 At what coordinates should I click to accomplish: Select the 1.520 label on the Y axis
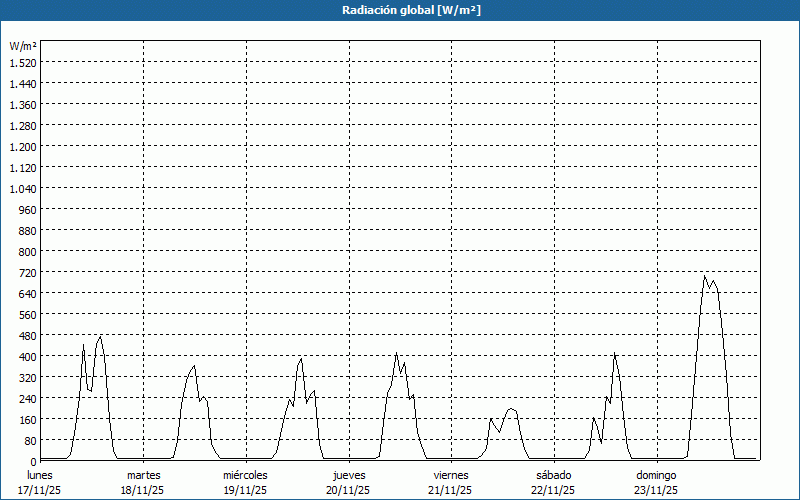coord(23,62)
